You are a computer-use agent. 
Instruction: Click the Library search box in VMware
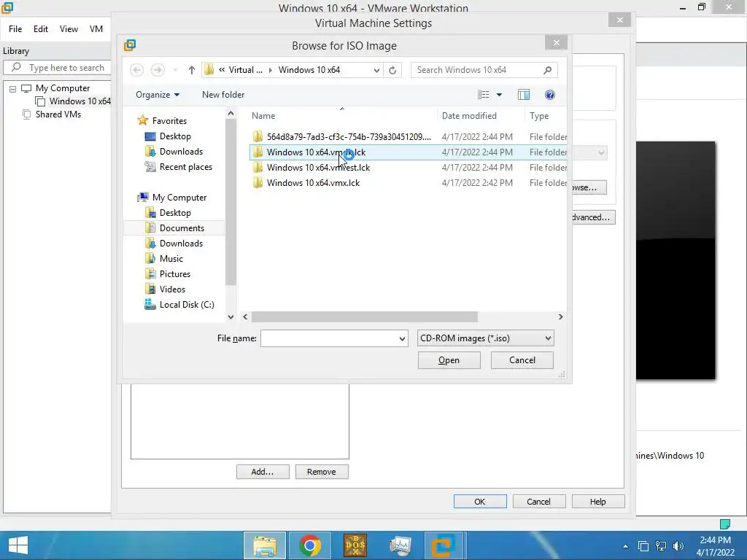tap(57, 68)
